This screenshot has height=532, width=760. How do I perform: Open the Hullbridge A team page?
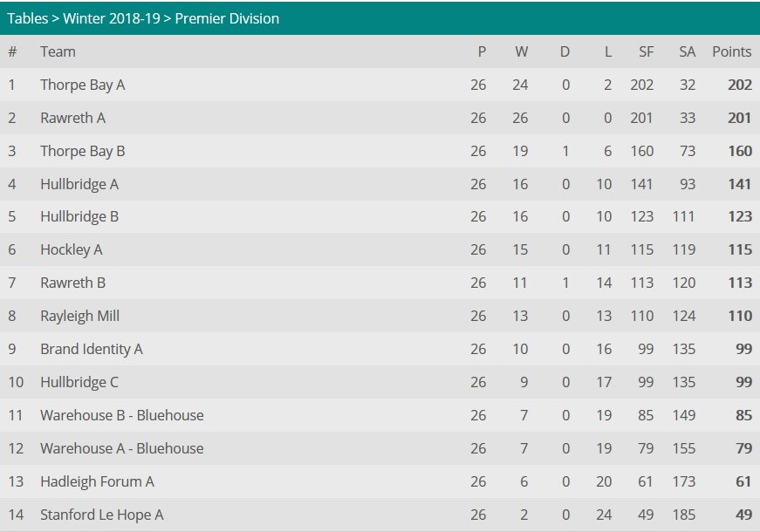(79, 184)
